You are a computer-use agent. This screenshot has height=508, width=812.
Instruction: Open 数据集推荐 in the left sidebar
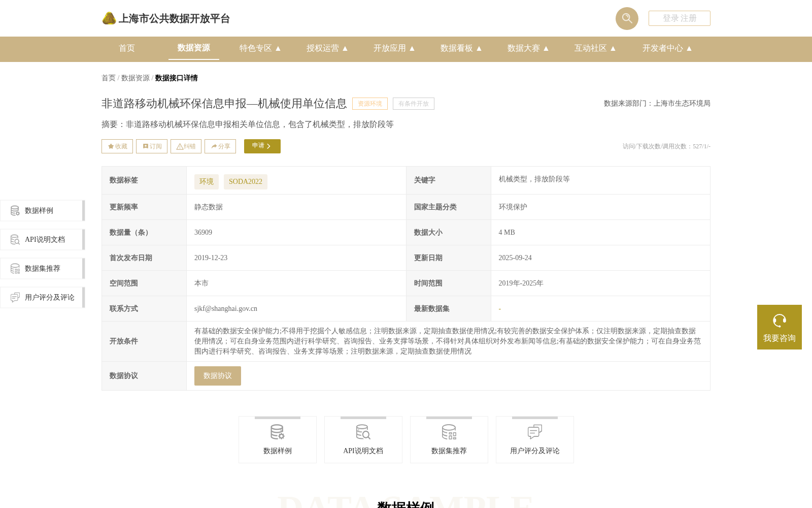43,269
